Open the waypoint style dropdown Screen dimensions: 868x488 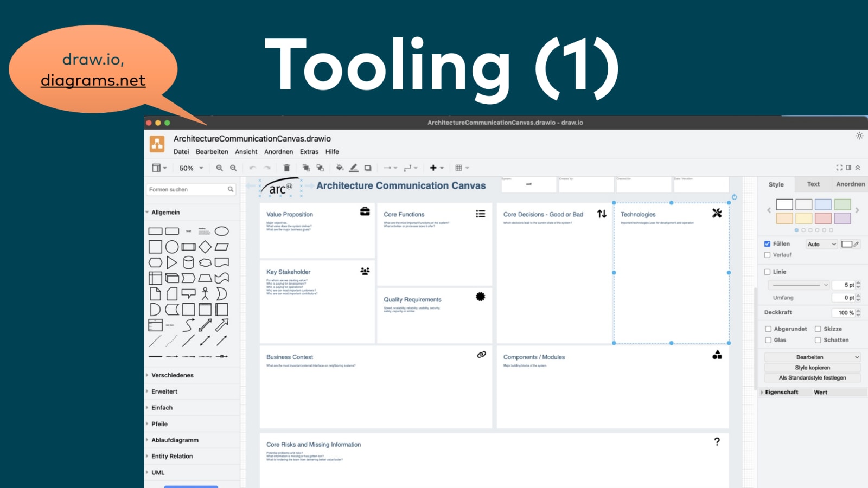[411, 168]
